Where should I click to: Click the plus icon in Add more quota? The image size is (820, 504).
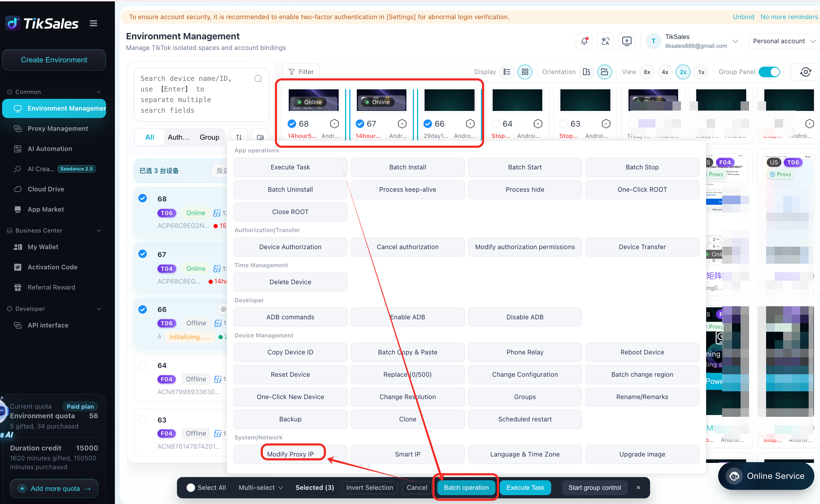pos(22,488)
